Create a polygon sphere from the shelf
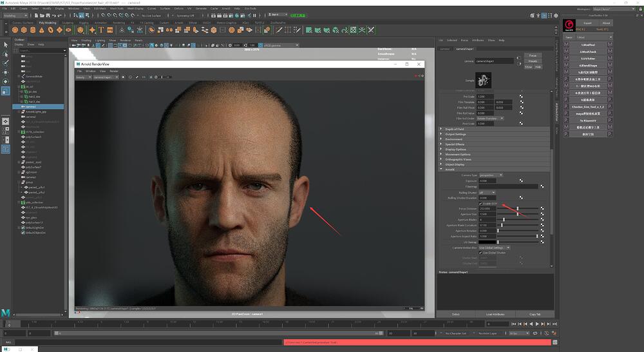This screenshot has width=644, height=352. [x=15, y=30]
